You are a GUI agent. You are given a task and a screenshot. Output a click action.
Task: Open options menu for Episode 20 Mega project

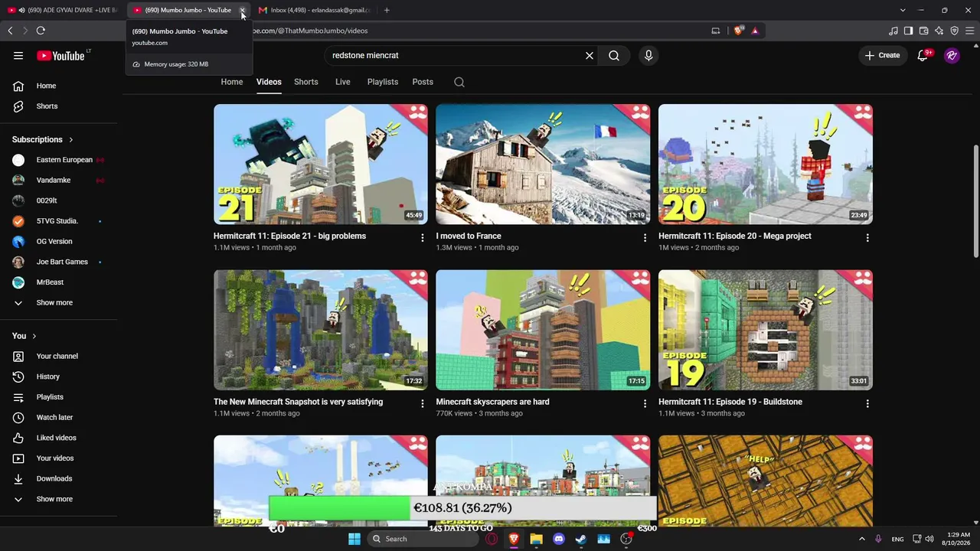[867, 238]
